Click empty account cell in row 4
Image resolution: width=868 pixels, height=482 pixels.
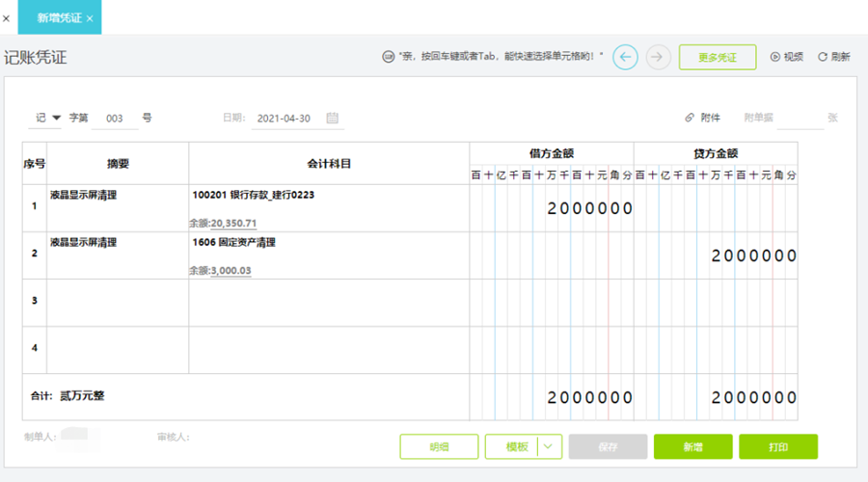click(329, 350)
